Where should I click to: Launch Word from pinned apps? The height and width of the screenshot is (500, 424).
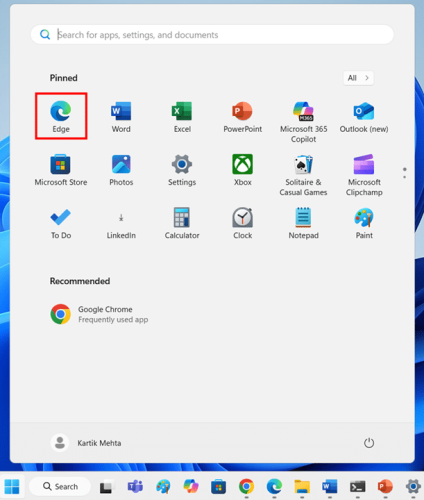coord(121,117)
